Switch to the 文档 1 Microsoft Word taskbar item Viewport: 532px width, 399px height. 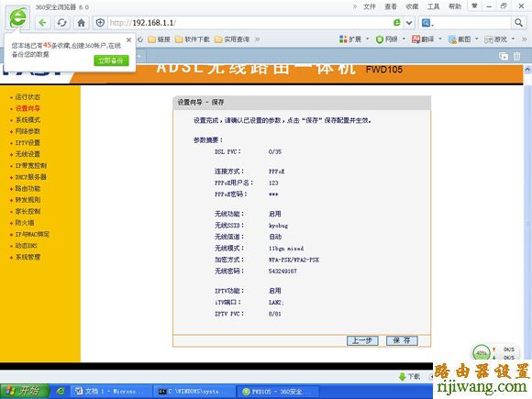click(x=111, y=391)
